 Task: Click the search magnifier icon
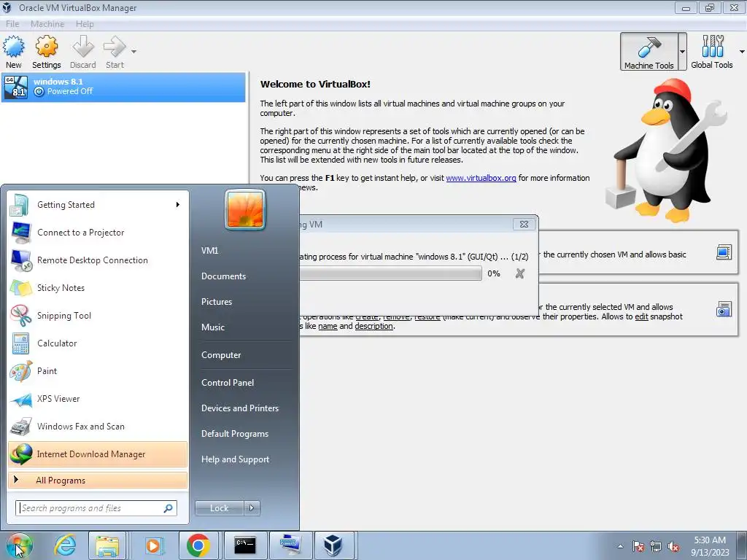pyautogui.click(x=169, y=508)
